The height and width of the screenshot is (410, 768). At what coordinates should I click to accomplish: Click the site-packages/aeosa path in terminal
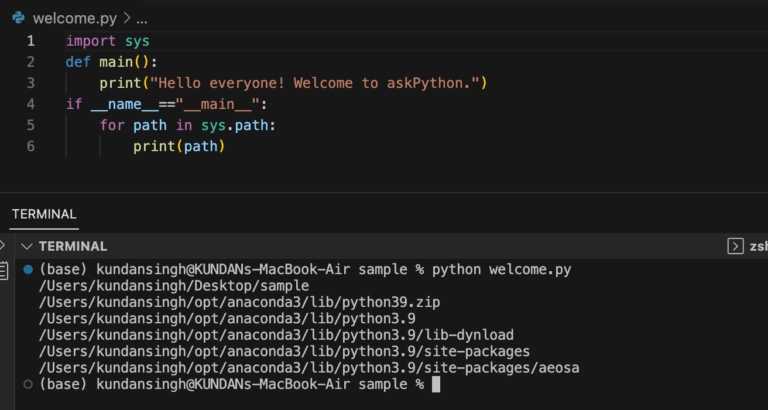(308, 368)
